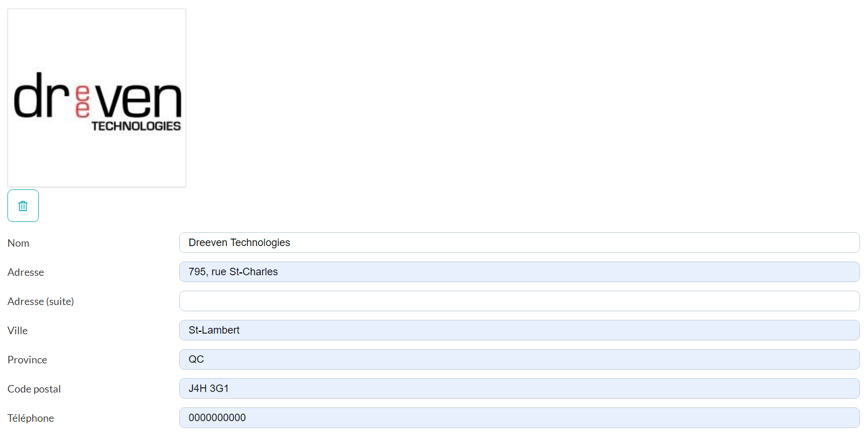Click the Téléphone field with 0000000000
Viewport: 868px width, 436px height.
[519, 418]
